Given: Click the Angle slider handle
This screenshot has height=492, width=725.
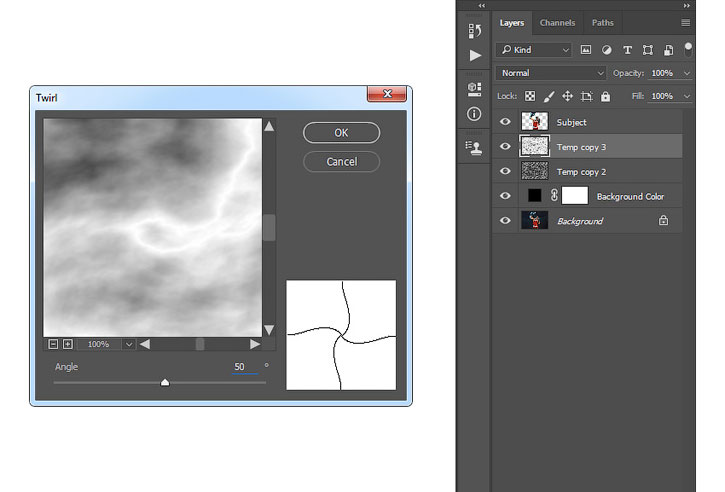Looking at the screenshot, I should pos(165,382).
